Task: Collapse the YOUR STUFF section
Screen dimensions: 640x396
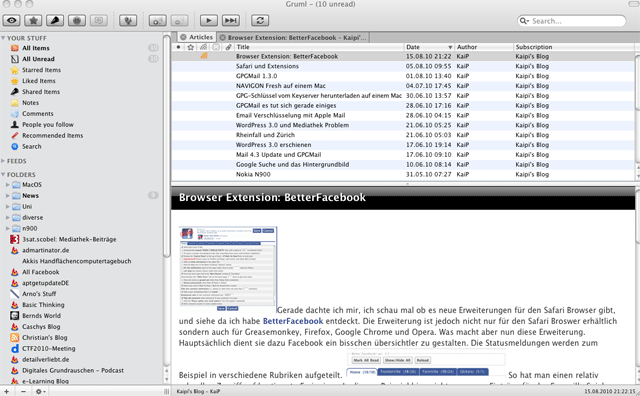Action: 3,38
